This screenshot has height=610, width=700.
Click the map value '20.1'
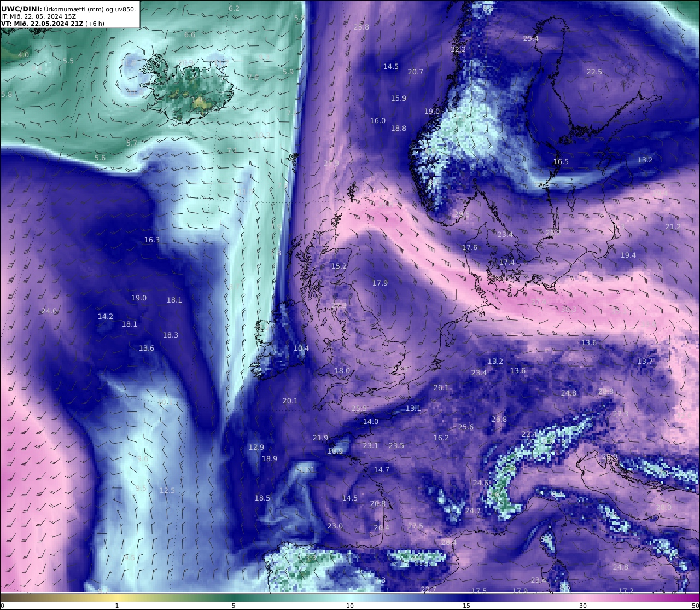pos(290,400)
